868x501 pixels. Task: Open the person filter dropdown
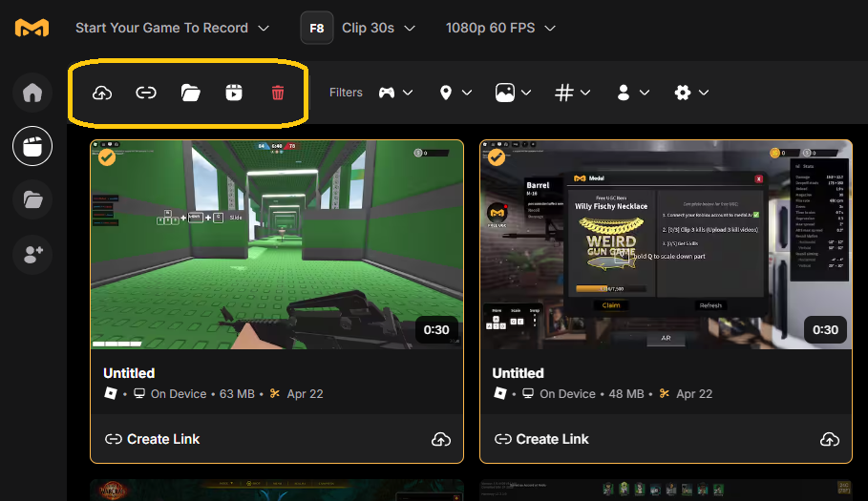point(633,93)
